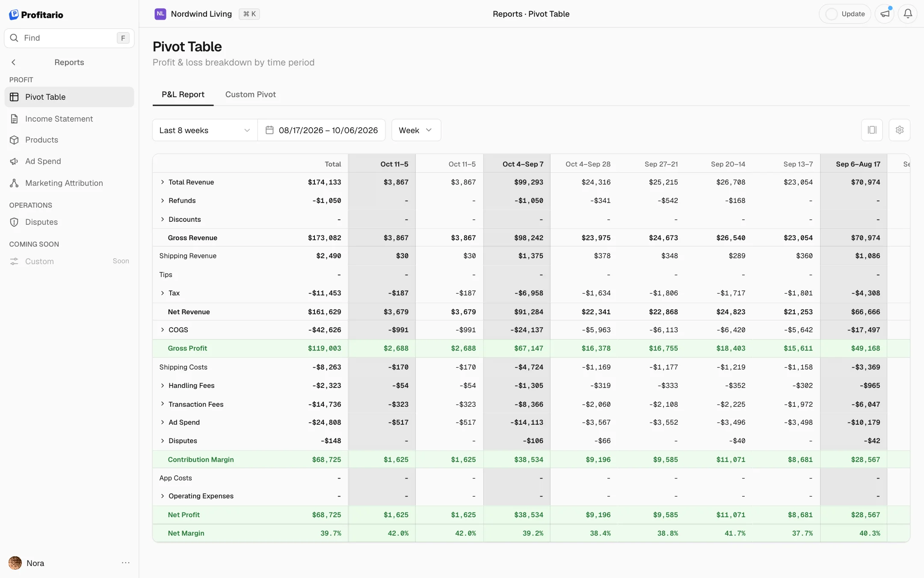Screen dimensions: 924x578
Task: Select Pivot Table in sidebar
Action: pos(69,97)
